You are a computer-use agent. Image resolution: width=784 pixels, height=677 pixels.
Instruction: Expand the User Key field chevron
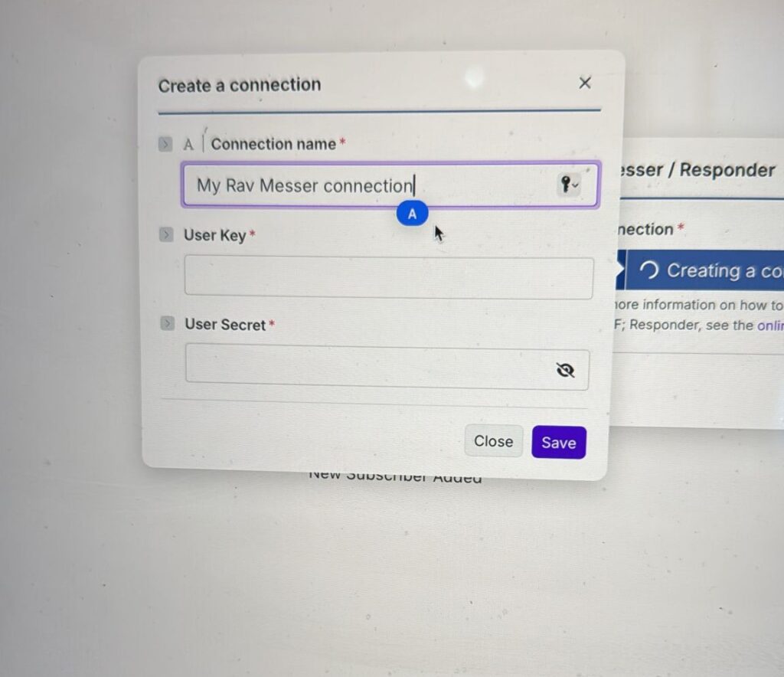[166, 234]
